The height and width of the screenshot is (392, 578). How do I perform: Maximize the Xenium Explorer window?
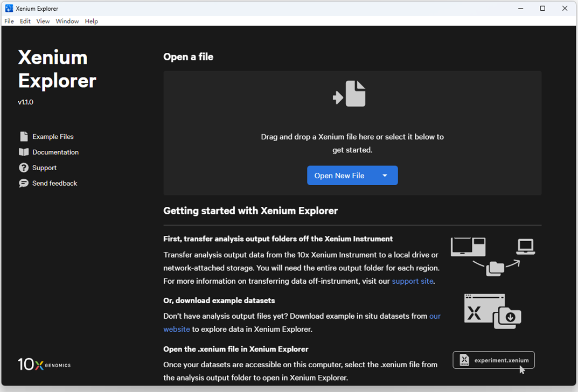coord(542,9)
